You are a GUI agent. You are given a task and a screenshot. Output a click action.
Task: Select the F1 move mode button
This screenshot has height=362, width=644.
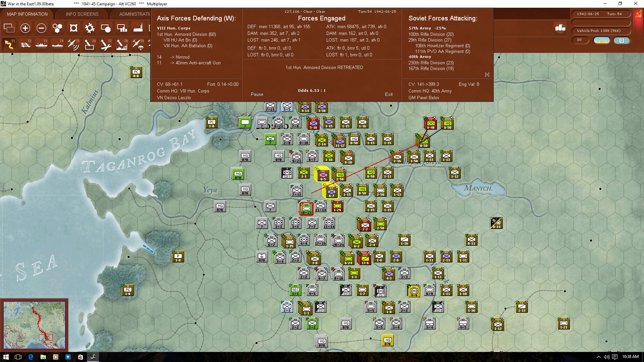9,44
